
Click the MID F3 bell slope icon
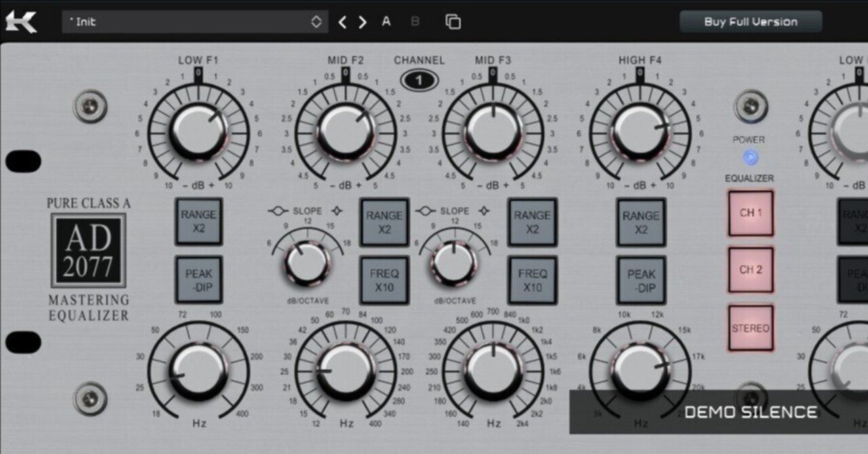(x=427, y=211)
